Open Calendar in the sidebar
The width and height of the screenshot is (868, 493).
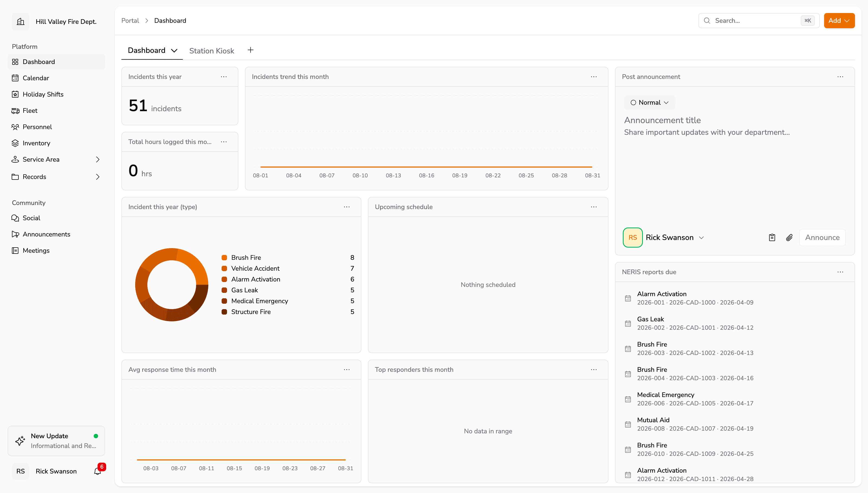click(56, 78)
